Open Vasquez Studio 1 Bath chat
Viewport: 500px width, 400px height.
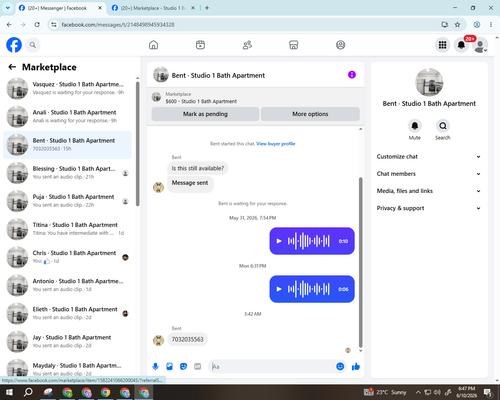(x=68, y=88)
